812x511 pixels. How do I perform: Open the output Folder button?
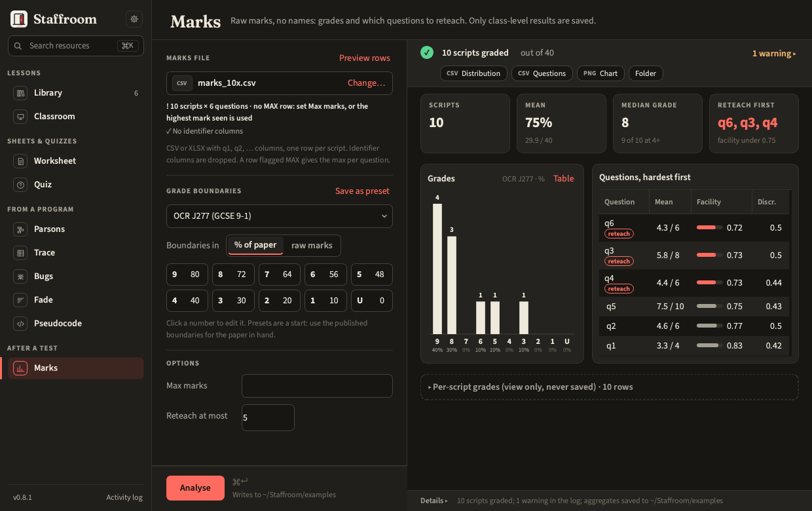pos(646,73)
